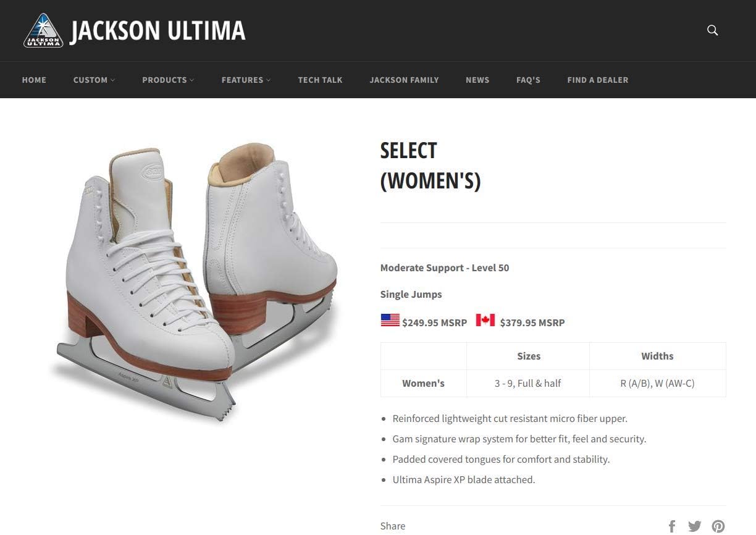756x535 pixels.
Task: Share on Facebook icon
Action: tap(672, 526)
